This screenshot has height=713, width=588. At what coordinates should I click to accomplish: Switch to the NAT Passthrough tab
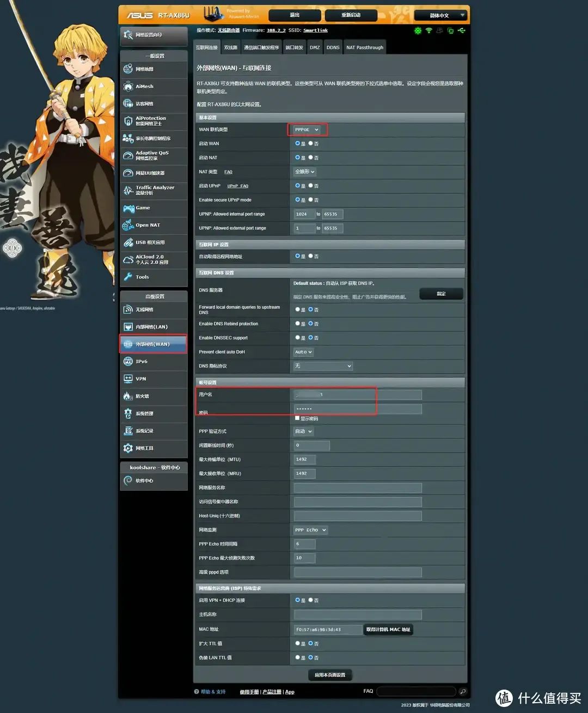coord(365,47)
